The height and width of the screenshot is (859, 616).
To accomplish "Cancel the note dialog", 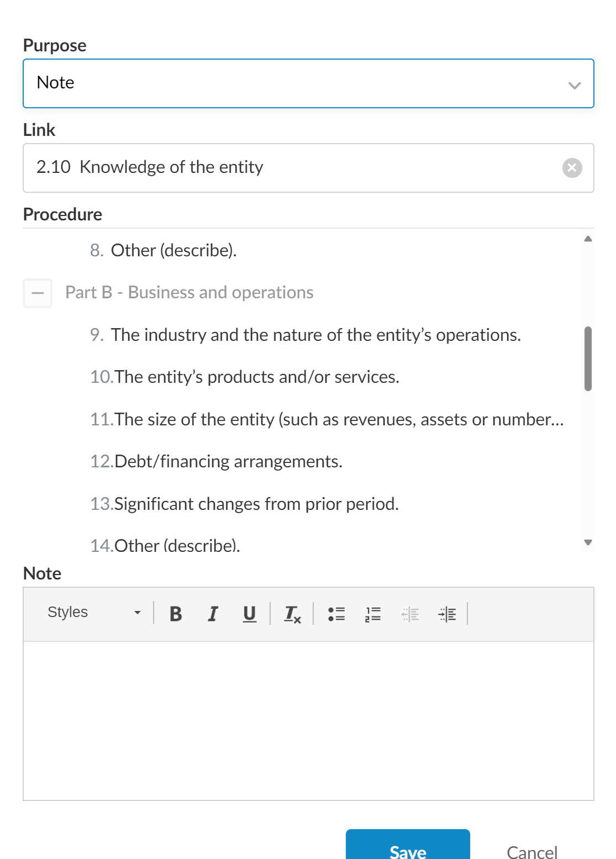I will click(x=531, y=851).
